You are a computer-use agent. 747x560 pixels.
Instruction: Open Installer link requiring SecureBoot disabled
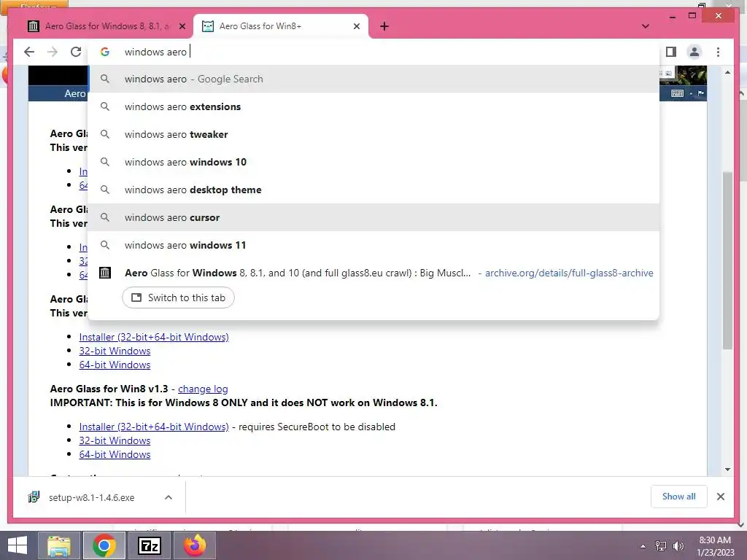coord(154,427)
